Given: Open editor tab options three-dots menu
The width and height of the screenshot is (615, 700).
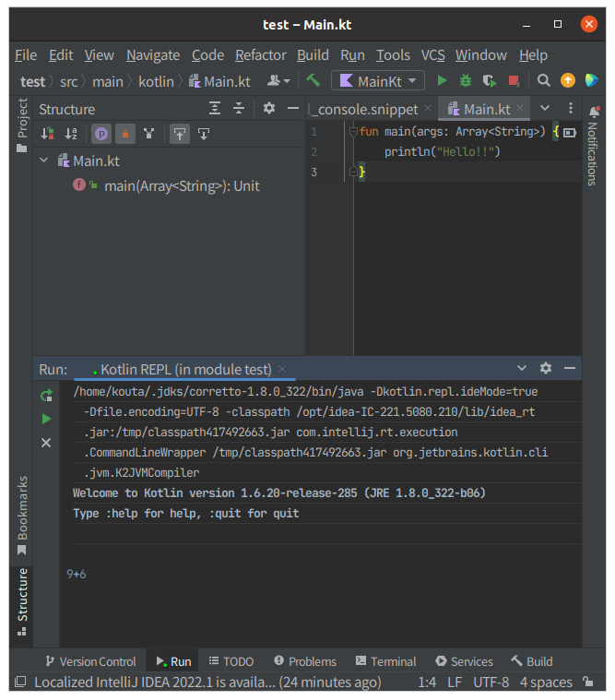Looking at the screenshot, I should tap(571, 109).
